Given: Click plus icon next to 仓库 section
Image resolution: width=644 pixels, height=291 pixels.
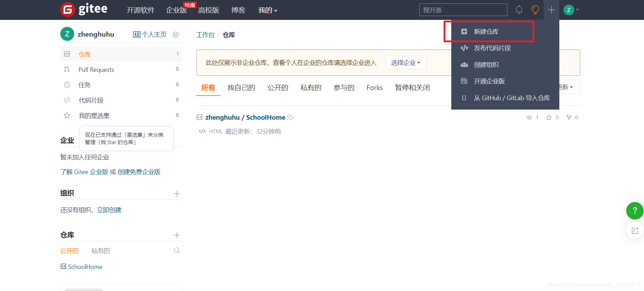Looking at the screenshot, I should coord(177,235).
